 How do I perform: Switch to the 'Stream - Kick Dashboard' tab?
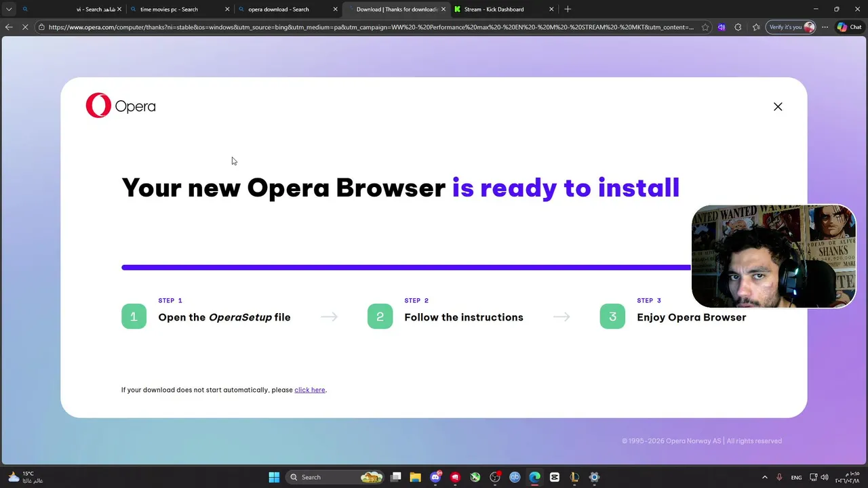(x=504, y=9)
